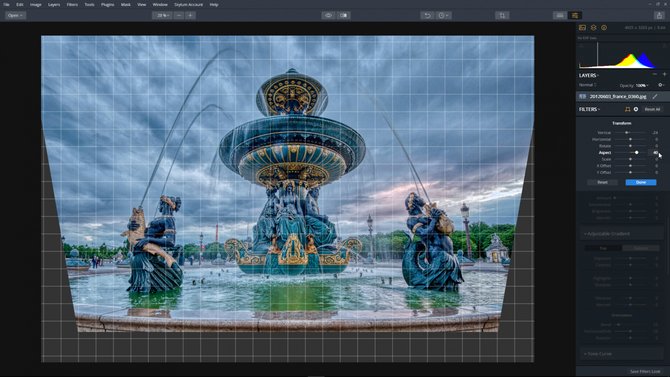Click the Reset button in Transform

tap(602, 183)
